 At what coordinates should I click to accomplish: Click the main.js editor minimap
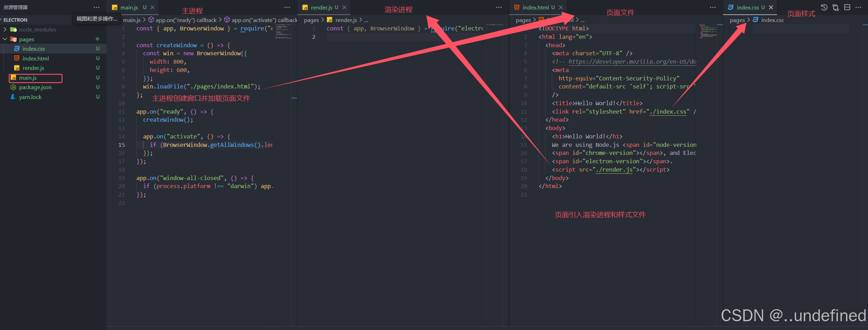click(x=283, y=31)
